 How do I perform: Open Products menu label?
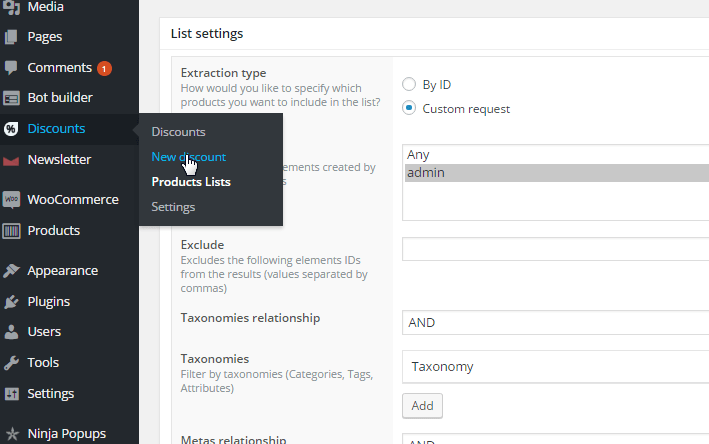pos(54,231)
